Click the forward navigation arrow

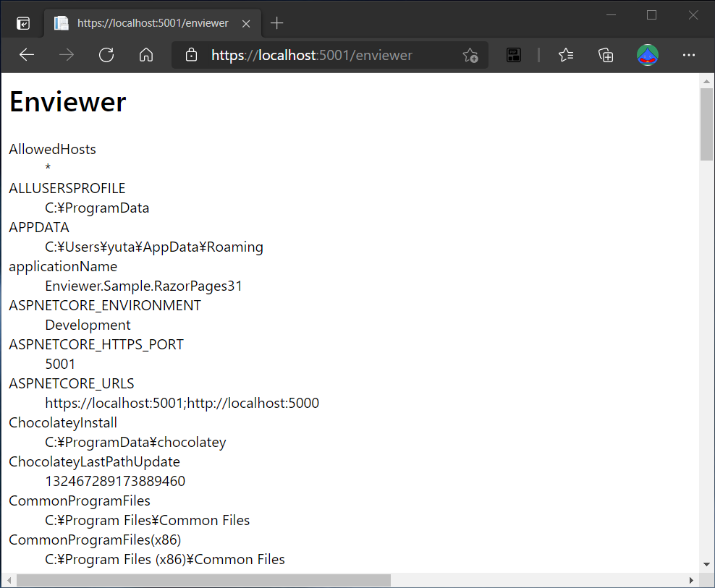(x=67, y=54)
